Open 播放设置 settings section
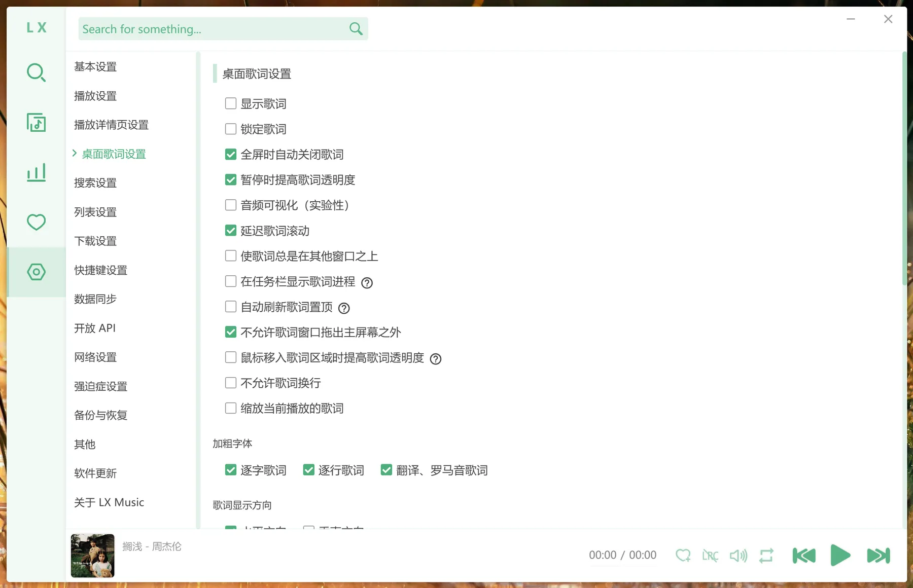The image size is (913, 588). coord(95,96)
